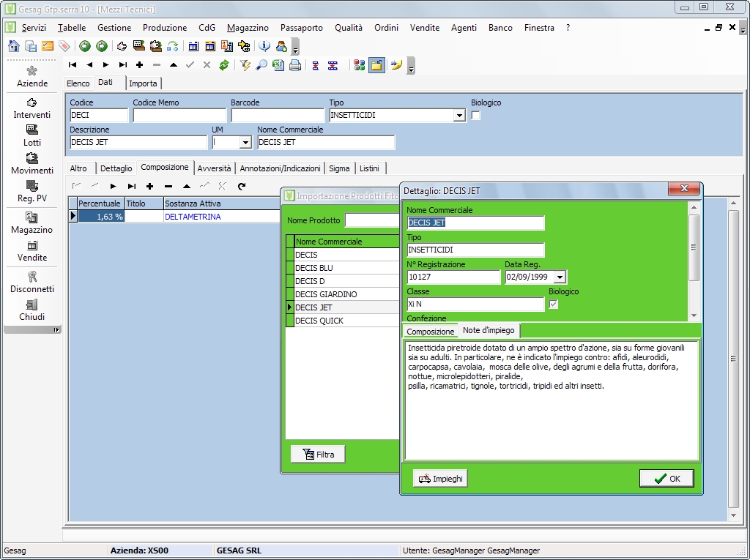This screenshot has width=750, height=560.
Task: Go to first record in main navigator
Action: click(x=73, y=65)
